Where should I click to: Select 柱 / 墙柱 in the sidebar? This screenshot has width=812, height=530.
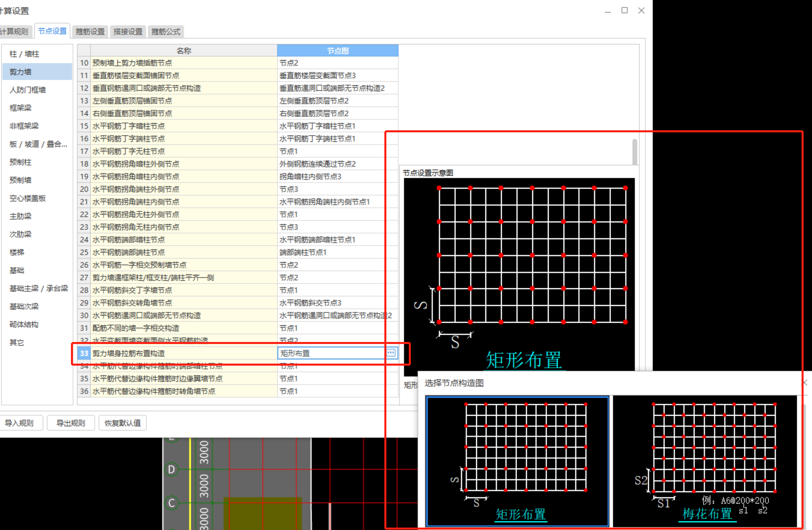pyautogui.click(x=37, y=54)
